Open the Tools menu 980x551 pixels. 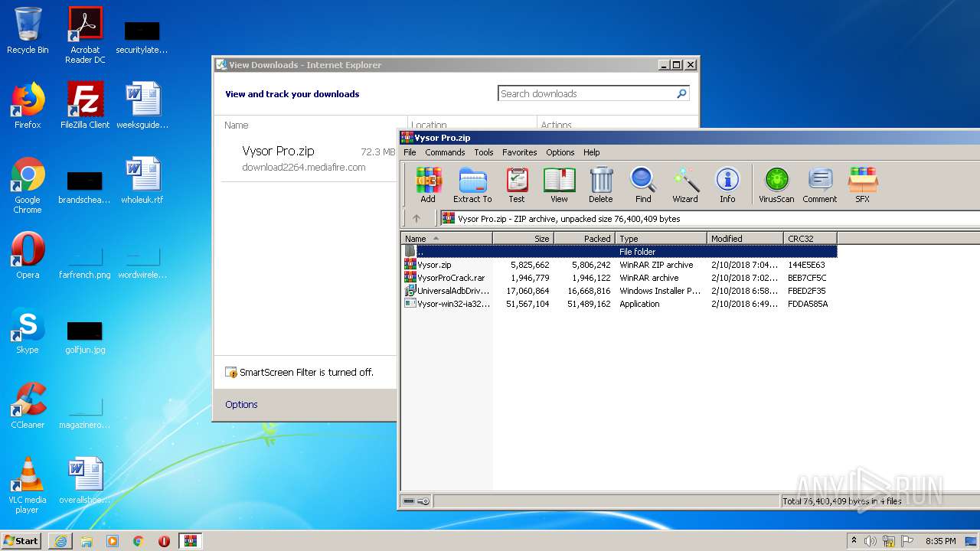point(484,152)
